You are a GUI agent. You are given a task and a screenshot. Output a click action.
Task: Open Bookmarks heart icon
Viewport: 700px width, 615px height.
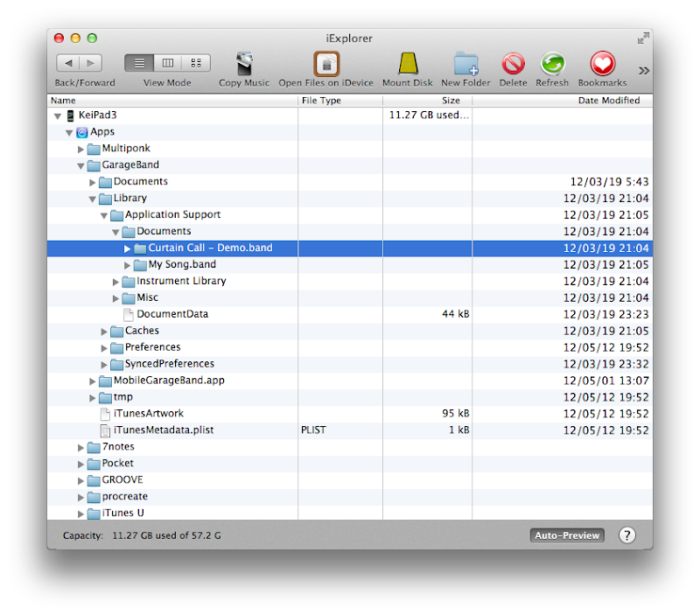coord(603,64)
